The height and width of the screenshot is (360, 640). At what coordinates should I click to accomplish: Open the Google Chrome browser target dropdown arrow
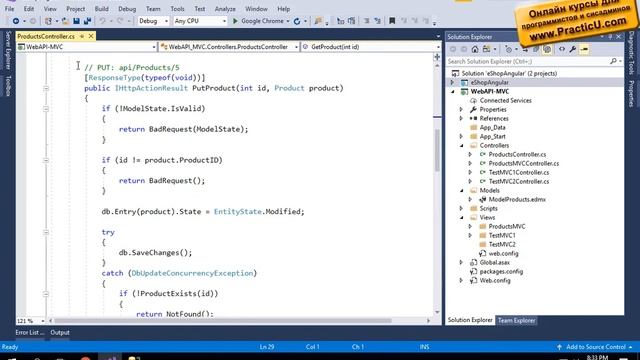click(288, 21)
